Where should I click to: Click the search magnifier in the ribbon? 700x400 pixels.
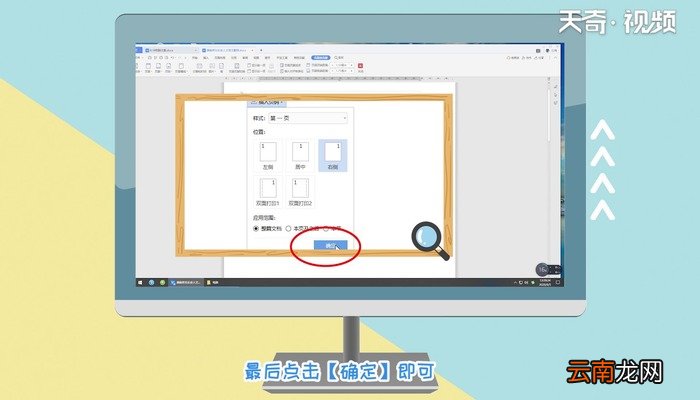(336, 58)
